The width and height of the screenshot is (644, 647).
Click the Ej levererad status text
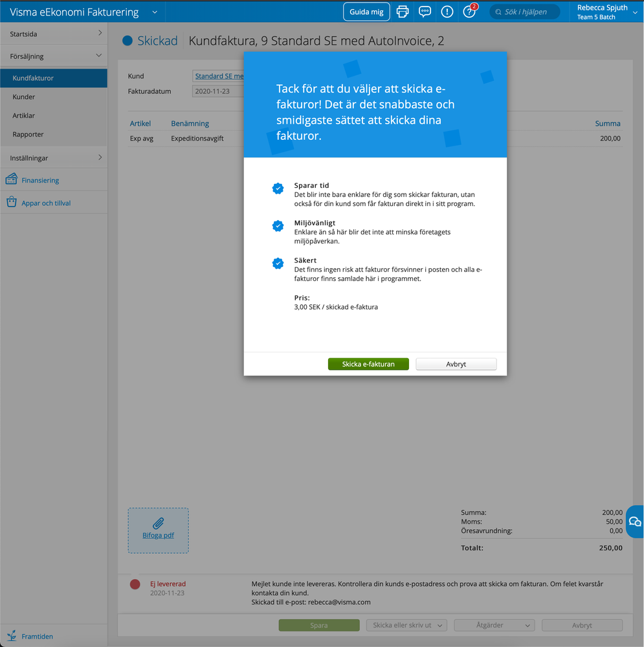[168, 584]
